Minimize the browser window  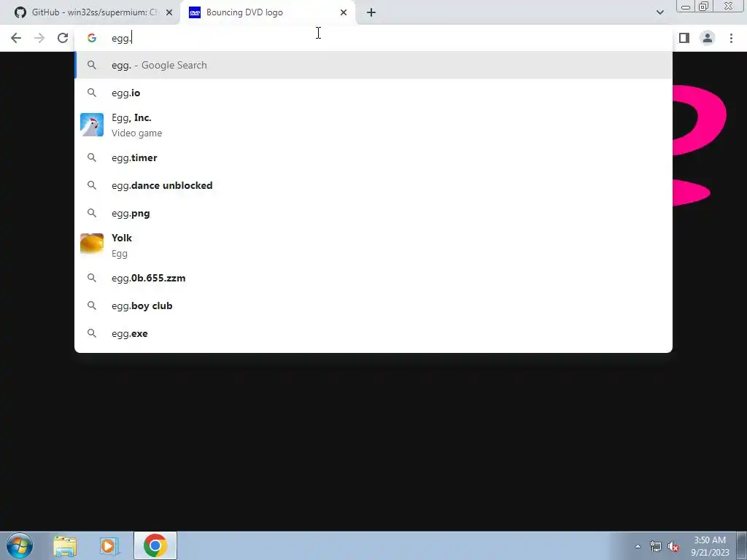(686, 7)
